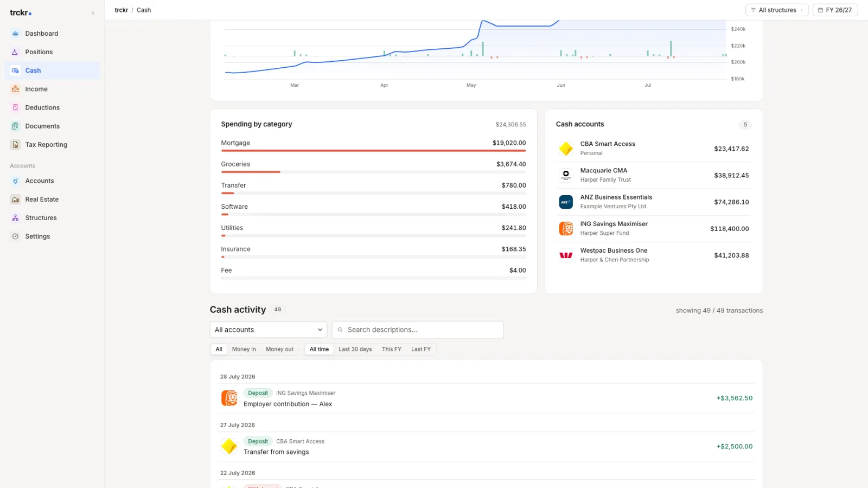The height and width of the screenshot is (488, 868).
Task: Click the Macquarie CMA account logo
Action: (x=566, y=175)
